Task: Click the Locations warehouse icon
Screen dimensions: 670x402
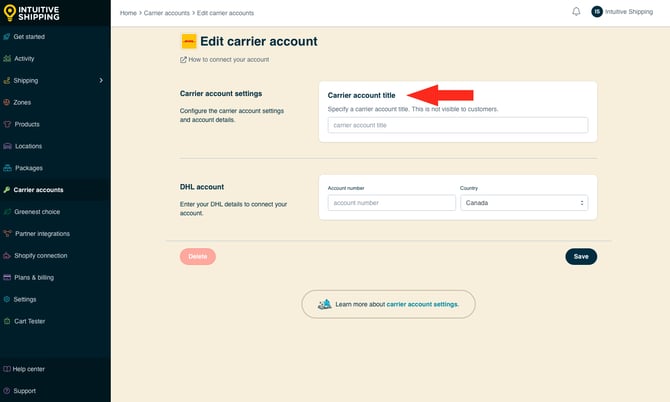Action: pos(7,146)
